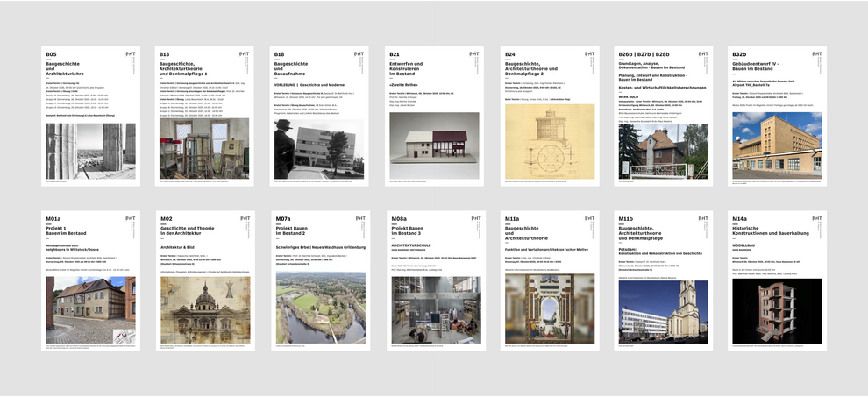Image resolution: width=868 pixels, height=397 pixels.
Task: Click the FHT logo on poster M11b
Action: [703, 218]
